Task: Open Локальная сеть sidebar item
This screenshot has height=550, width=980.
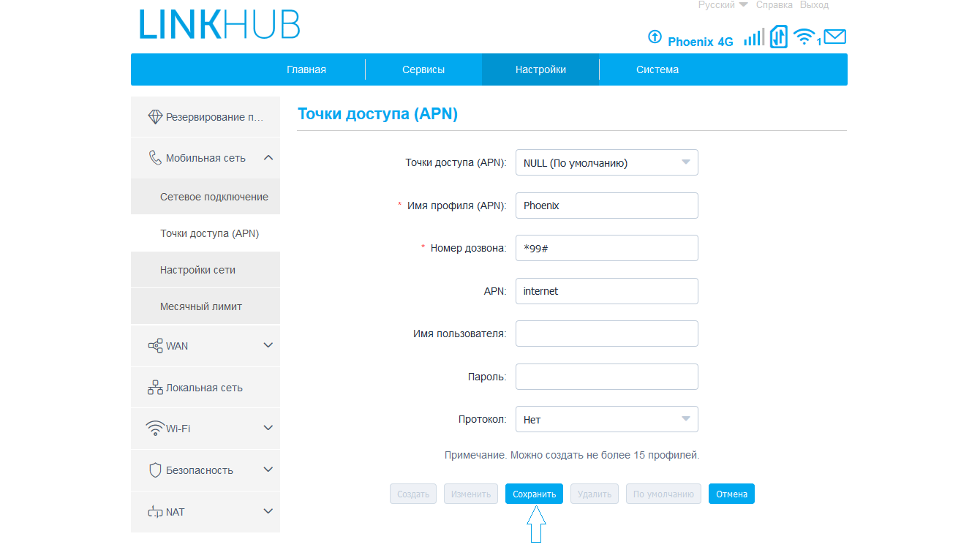Action: (206, 387)
